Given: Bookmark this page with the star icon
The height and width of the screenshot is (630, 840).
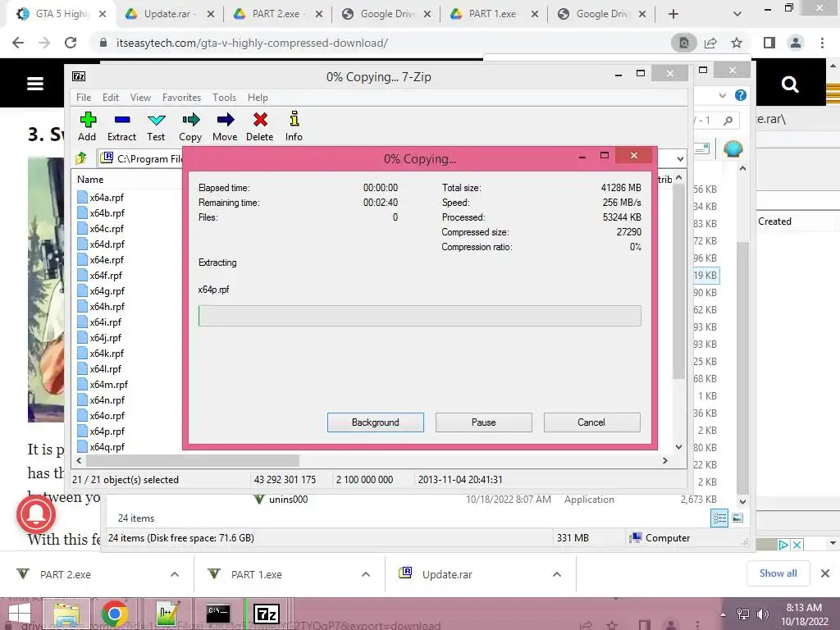Looking at the screenshot, I should (737, 43).
